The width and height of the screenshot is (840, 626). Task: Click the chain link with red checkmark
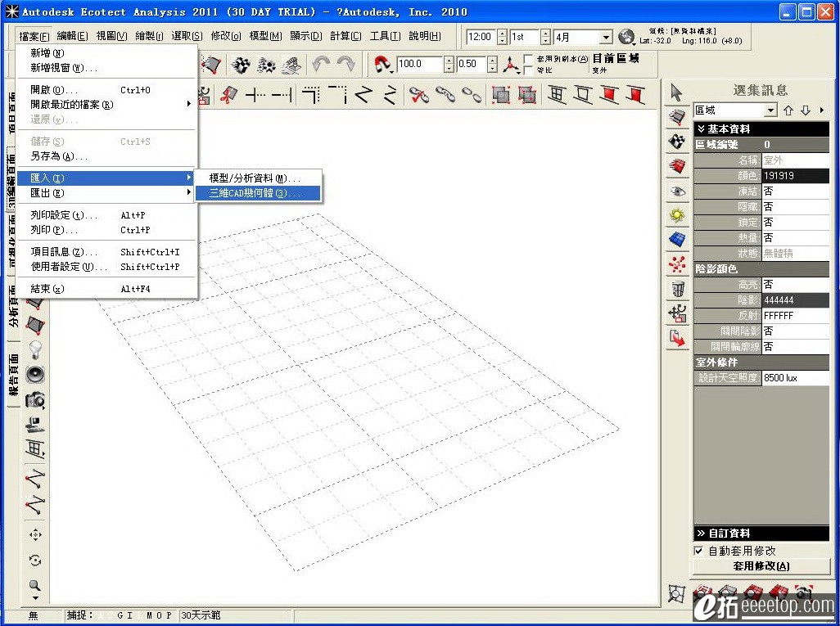tap(419, 95)
